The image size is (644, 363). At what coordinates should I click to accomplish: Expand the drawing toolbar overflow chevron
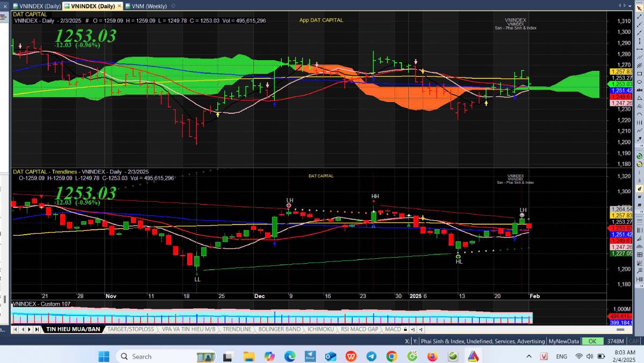(x=641, y=146)
